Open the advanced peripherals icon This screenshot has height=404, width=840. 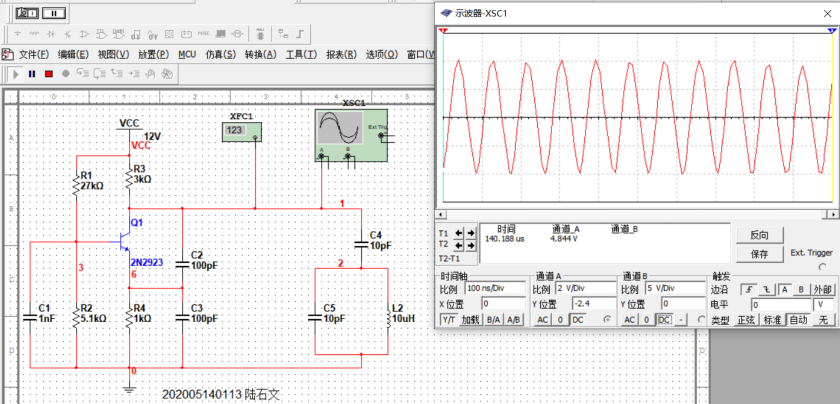pyautogui.click(x=220, y=34)
